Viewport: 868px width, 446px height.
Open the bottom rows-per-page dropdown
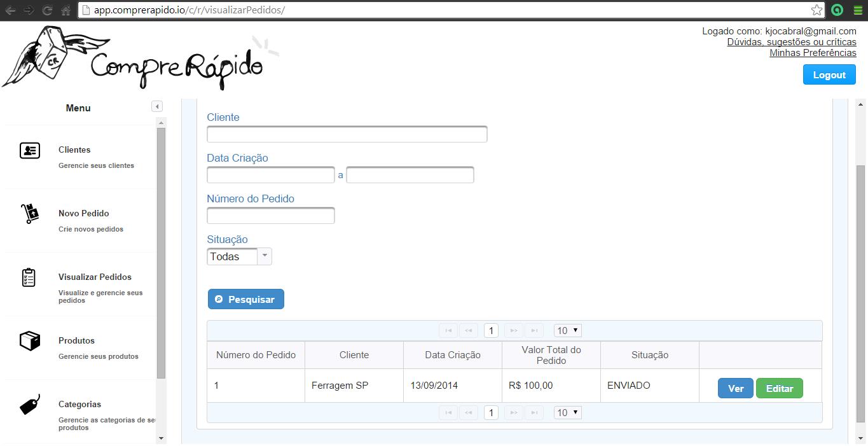pos(568,413)
